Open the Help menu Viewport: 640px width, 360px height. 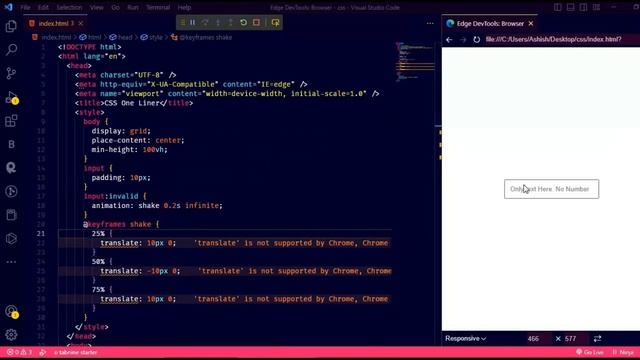[184, 7]
